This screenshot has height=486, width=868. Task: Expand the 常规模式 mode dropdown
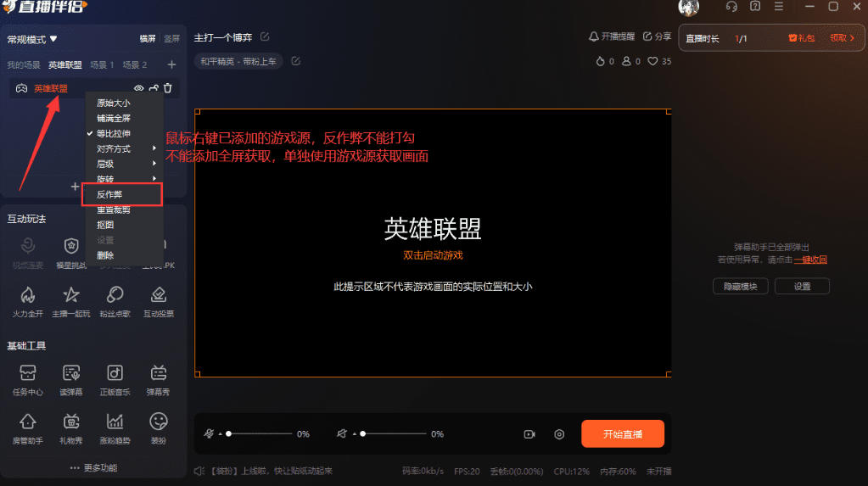pos(32,39)
